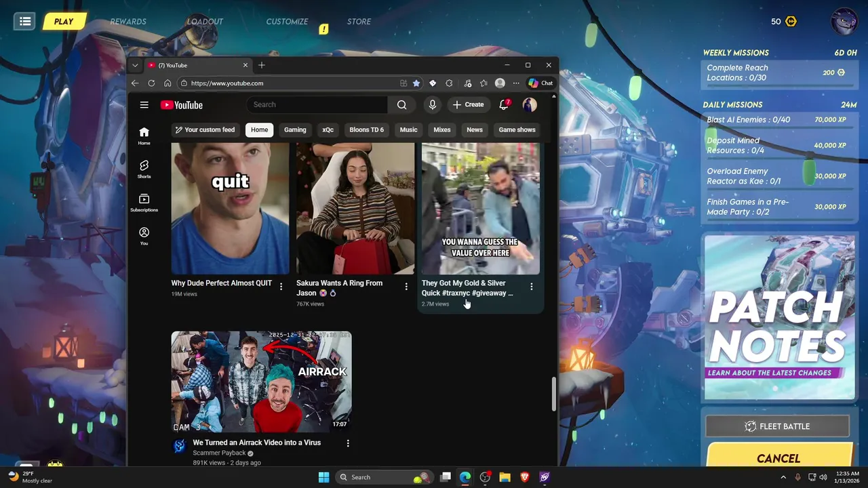Open browser extensions puzzle icon

coord(449,83)
